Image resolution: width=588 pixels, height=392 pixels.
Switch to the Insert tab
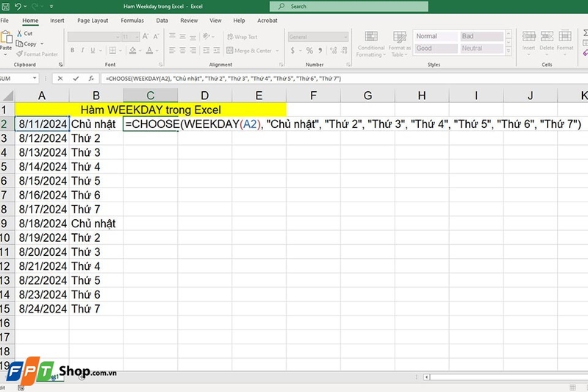pyautogui.click(x=57, y=21)
